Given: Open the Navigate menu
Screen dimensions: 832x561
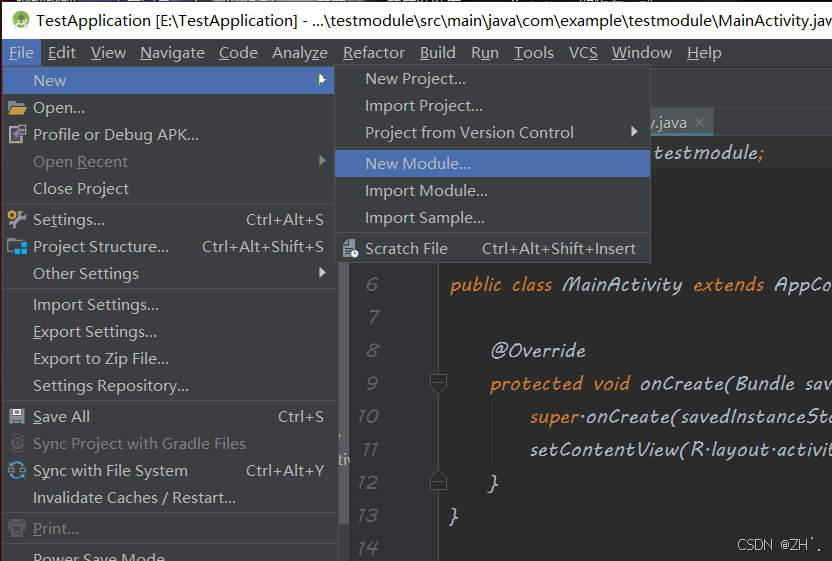Looking at the screenshot, I should [x=172, y=53].
